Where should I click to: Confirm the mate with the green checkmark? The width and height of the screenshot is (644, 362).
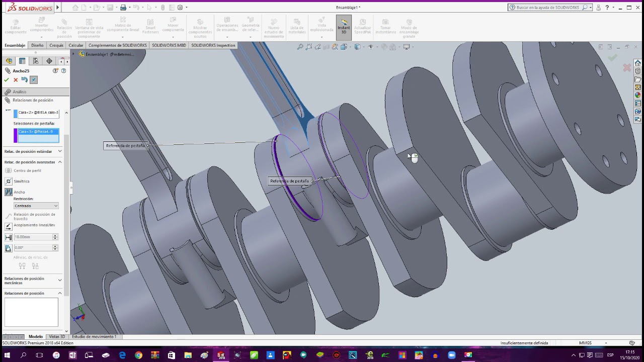(x=6, y=80)
